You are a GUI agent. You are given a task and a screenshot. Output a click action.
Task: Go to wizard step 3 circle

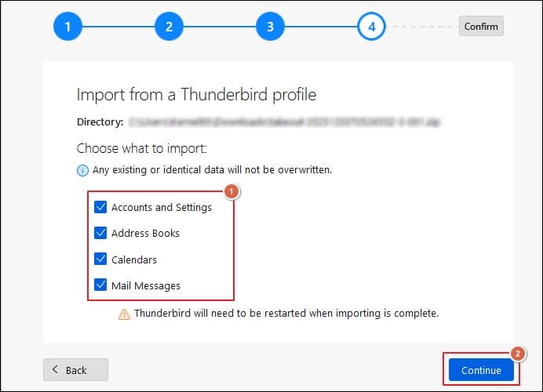click(270, 27)
